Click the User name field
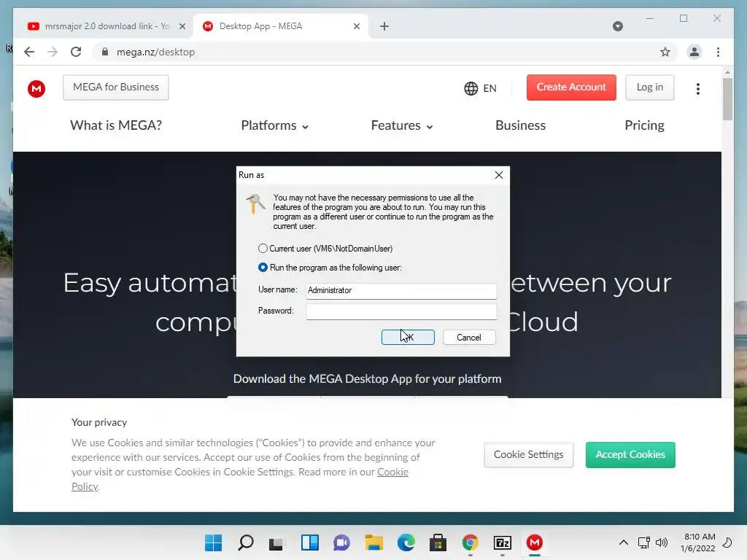This screenshot has height=560, width=747. (x=401, y=290)
